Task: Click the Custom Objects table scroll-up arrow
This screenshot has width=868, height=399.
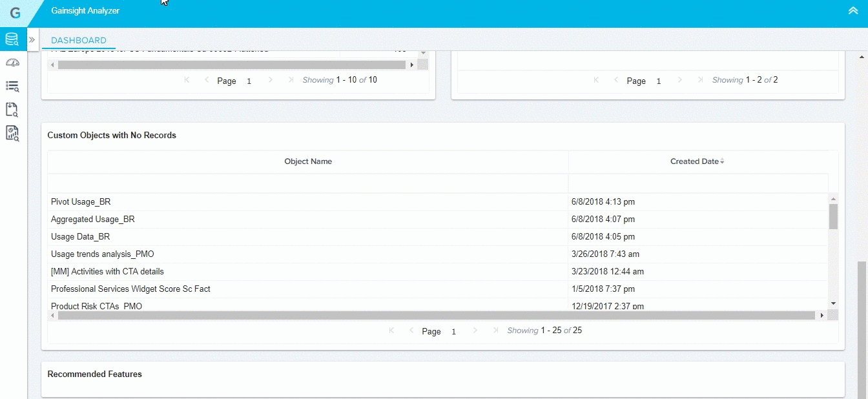Action: pyautogui.click(x=833, y=199)
